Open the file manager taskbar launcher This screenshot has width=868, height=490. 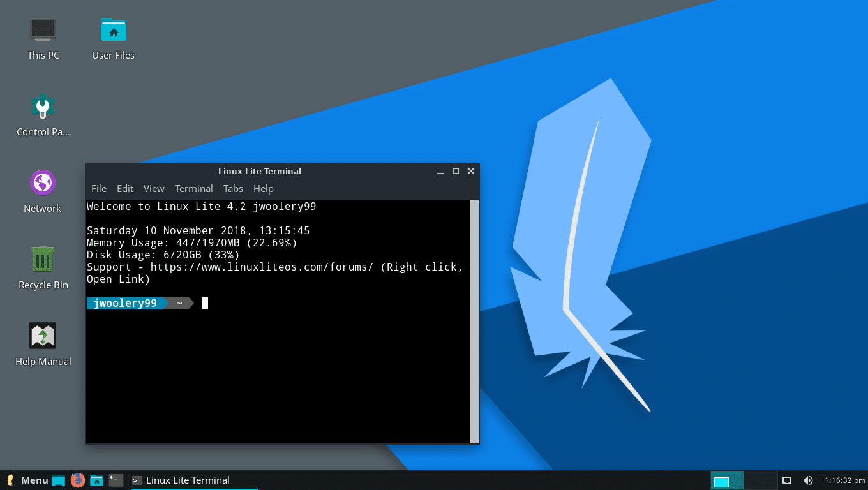pos(97,480)
